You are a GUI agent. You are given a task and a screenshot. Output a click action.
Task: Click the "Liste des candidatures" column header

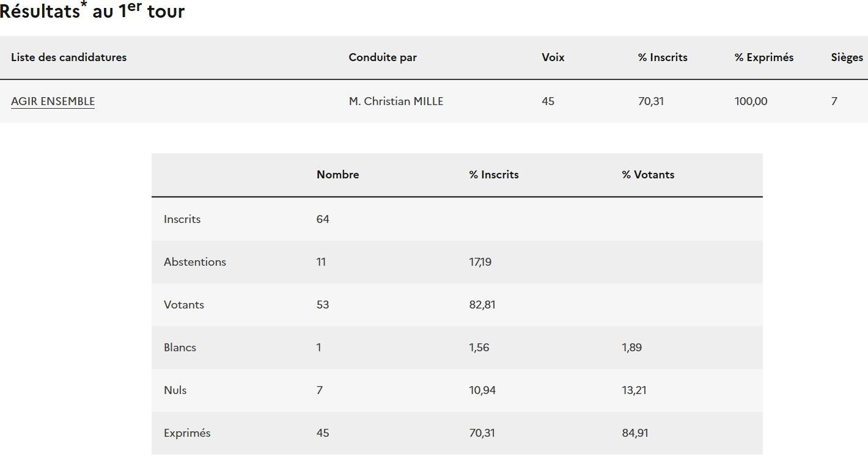click(68, 57)
